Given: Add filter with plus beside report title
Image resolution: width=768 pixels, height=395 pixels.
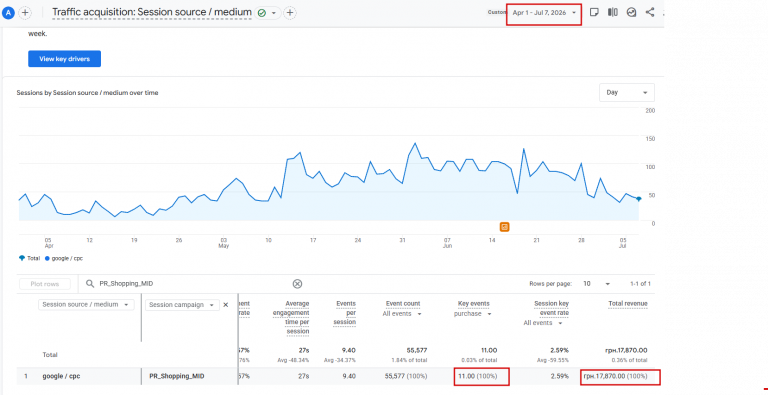Looking at the screenshot, I should 290,13.
